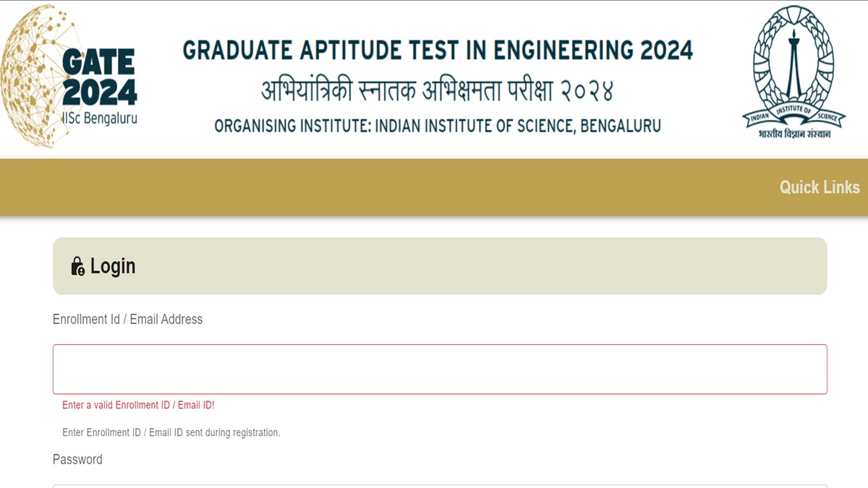Click the Hindi exam title line

coord(438,91)
